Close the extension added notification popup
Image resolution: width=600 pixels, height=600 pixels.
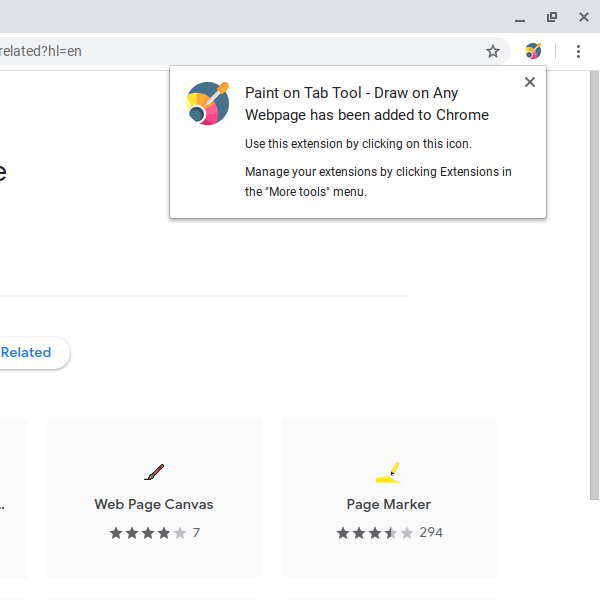click(530, 82)
